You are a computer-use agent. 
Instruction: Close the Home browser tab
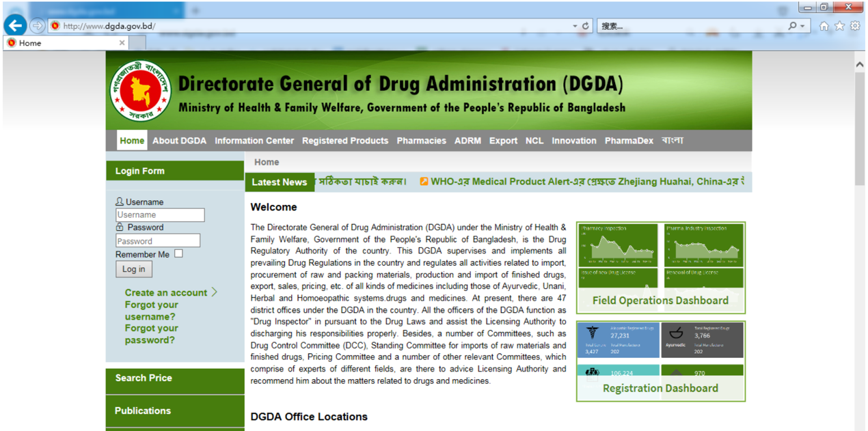[x=122, y=42]
